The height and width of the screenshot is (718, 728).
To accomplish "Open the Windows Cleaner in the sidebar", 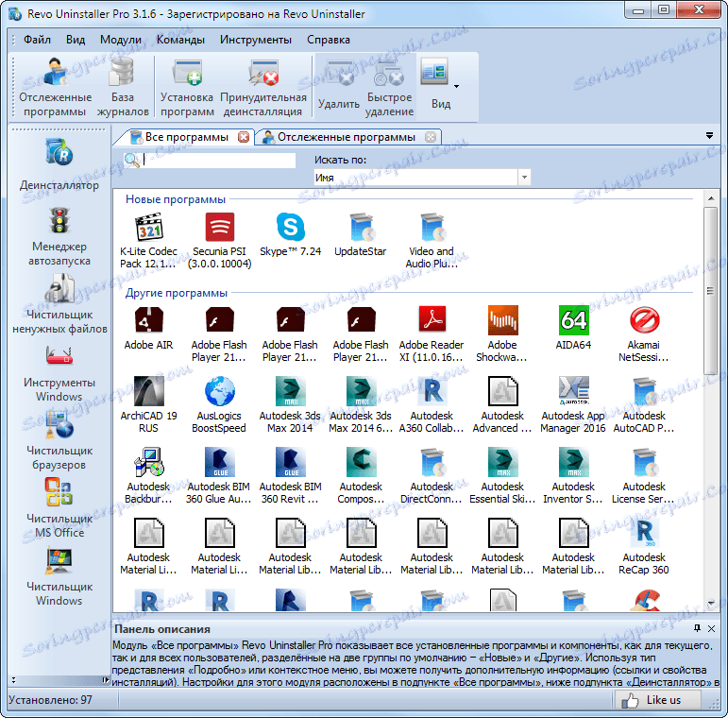I will 59,576.
